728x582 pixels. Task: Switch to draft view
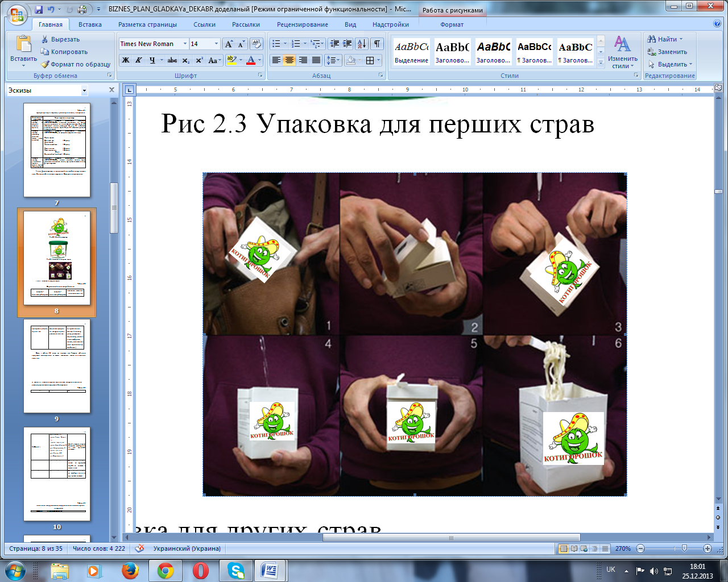pos(605,548)
